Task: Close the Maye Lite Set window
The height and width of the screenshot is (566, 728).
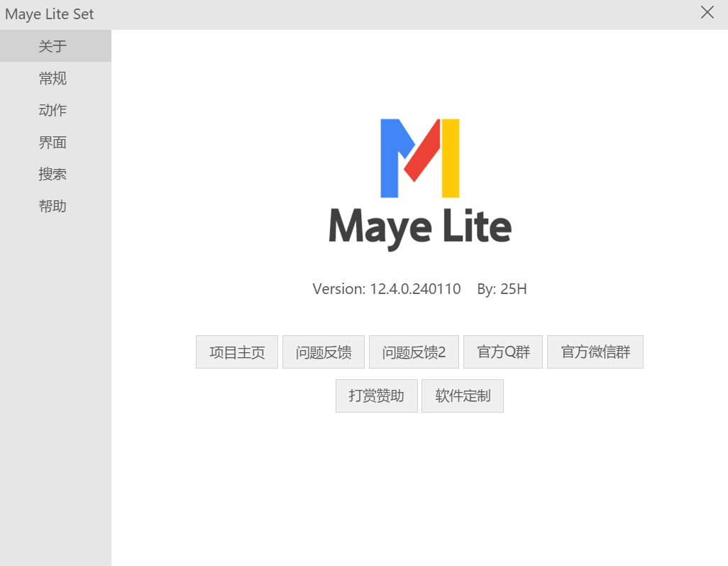Action: tap(707, 12)
